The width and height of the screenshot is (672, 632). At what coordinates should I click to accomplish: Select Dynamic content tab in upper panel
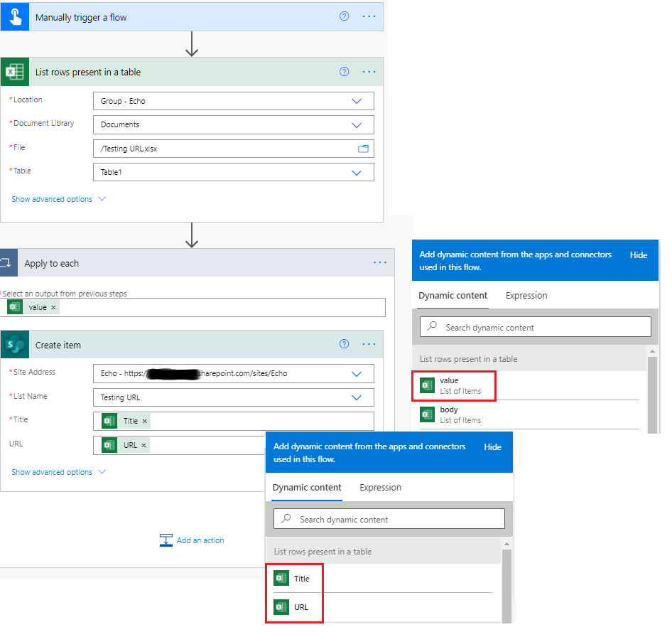452,296
